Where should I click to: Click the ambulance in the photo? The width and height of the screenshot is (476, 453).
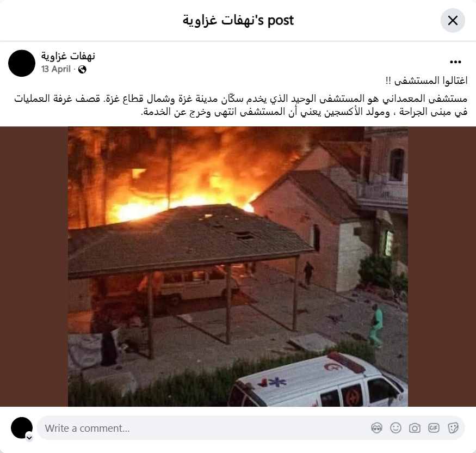[318, 380]
